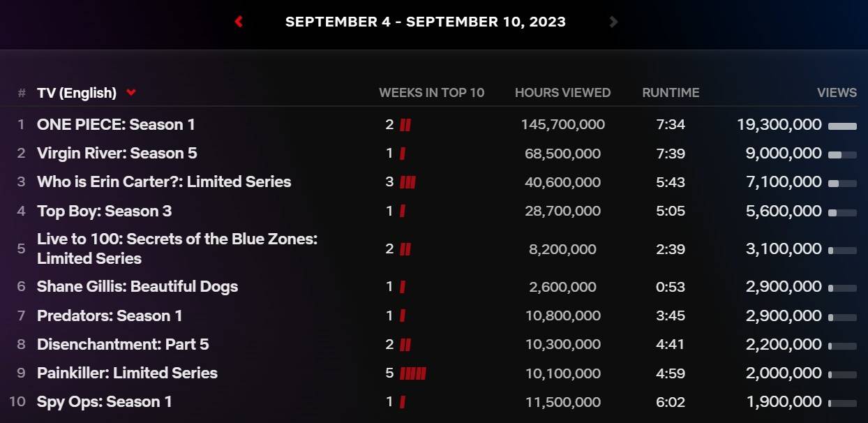The height and width of the screenshot is (423, 868).
Task: Select Spy Ops: Season 1 title
Action: 104,401
